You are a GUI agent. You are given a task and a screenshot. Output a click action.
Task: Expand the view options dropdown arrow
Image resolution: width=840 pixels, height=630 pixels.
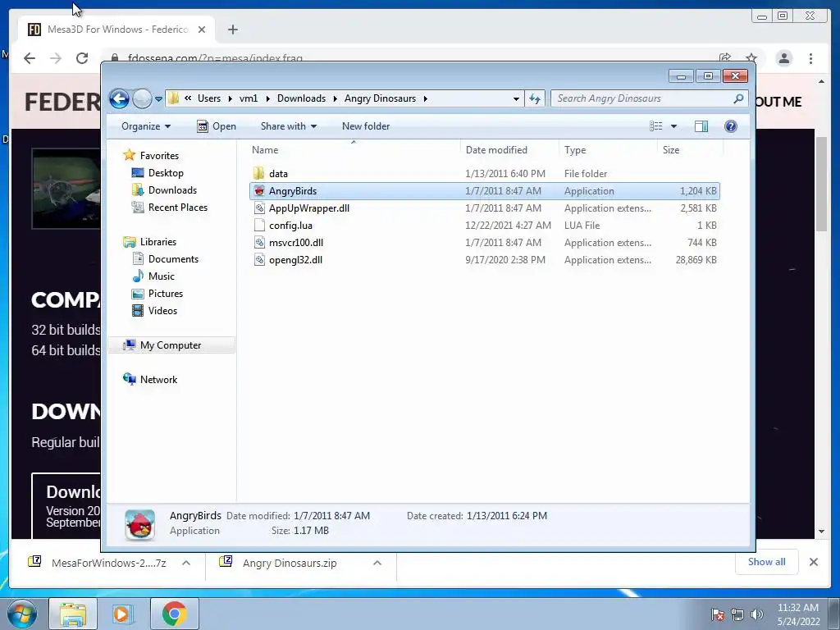pos(674,126)
